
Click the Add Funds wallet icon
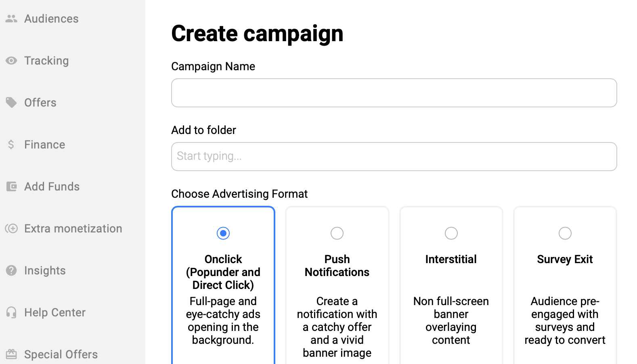(11, 186)
